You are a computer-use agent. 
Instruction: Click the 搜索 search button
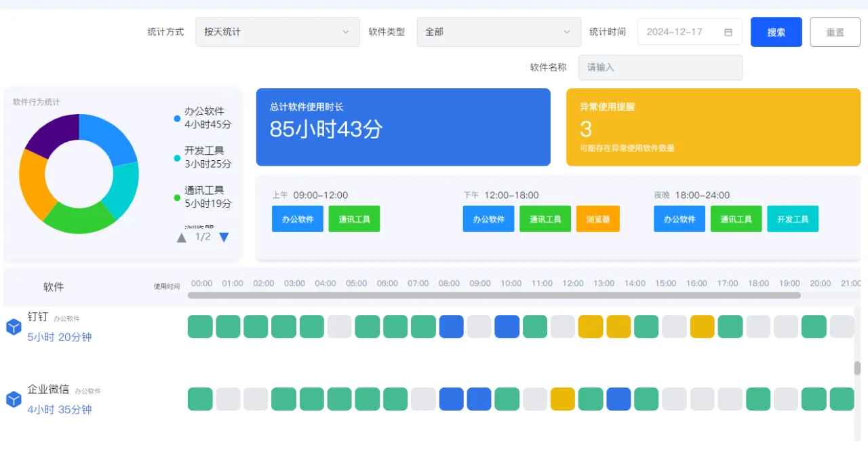776,31
